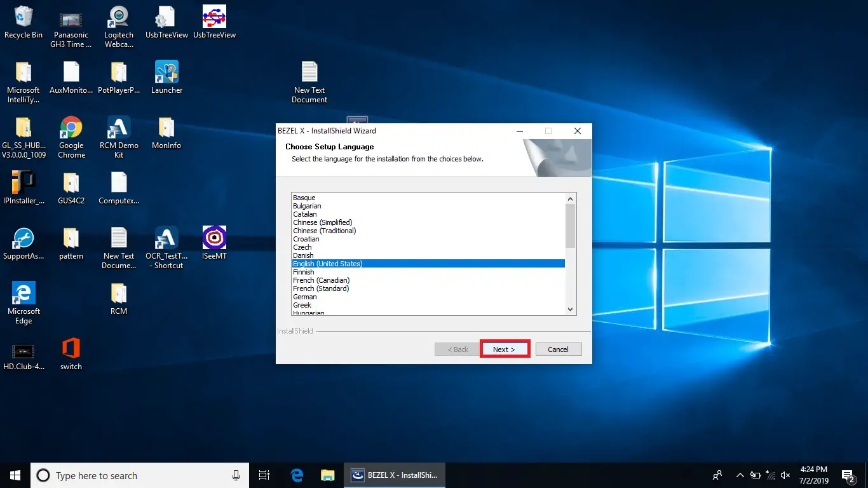Expand hidden system tray icons

click(x=740, y=475)
